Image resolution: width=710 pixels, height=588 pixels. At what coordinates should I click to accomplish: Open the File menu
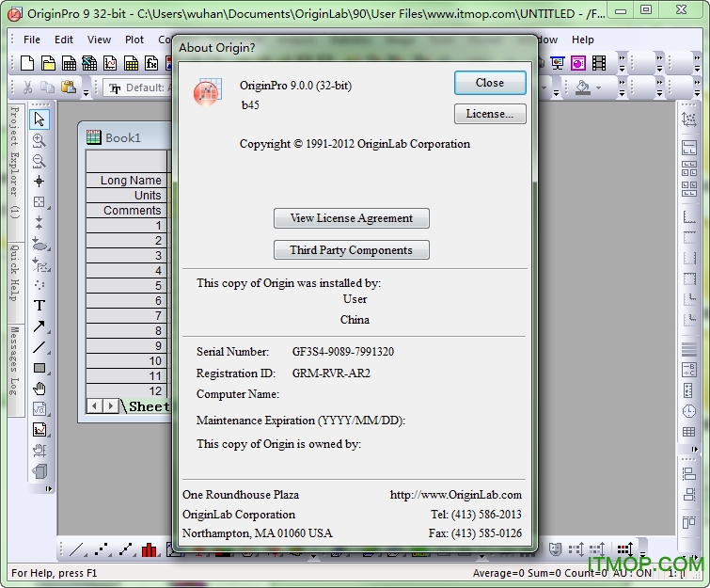(32, 40)
